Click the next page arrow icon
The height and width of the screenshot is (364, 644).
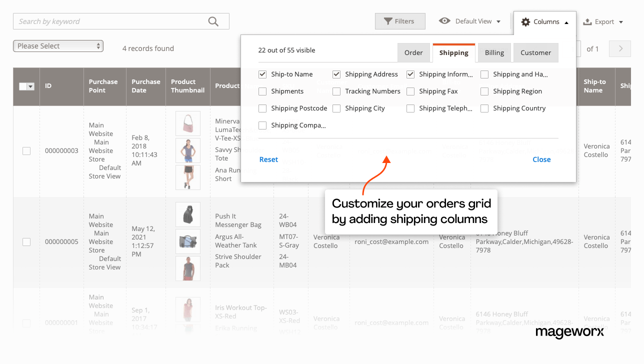tap(619, 48)
